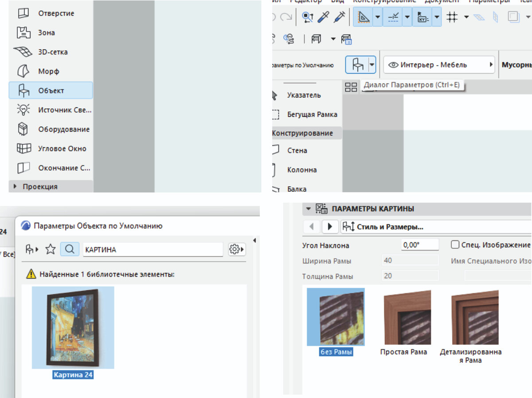This screenshot has height=398, width=532.
Task: Inject parameters with the syringe icon
Action: pyautogui.click(x=340, y=17)
